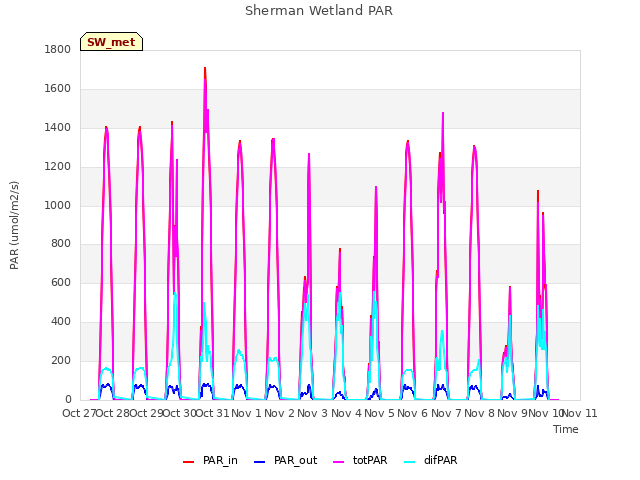Click the Oct 28 x-axis date label
The image size is (640, 480).
coord(113,413)
